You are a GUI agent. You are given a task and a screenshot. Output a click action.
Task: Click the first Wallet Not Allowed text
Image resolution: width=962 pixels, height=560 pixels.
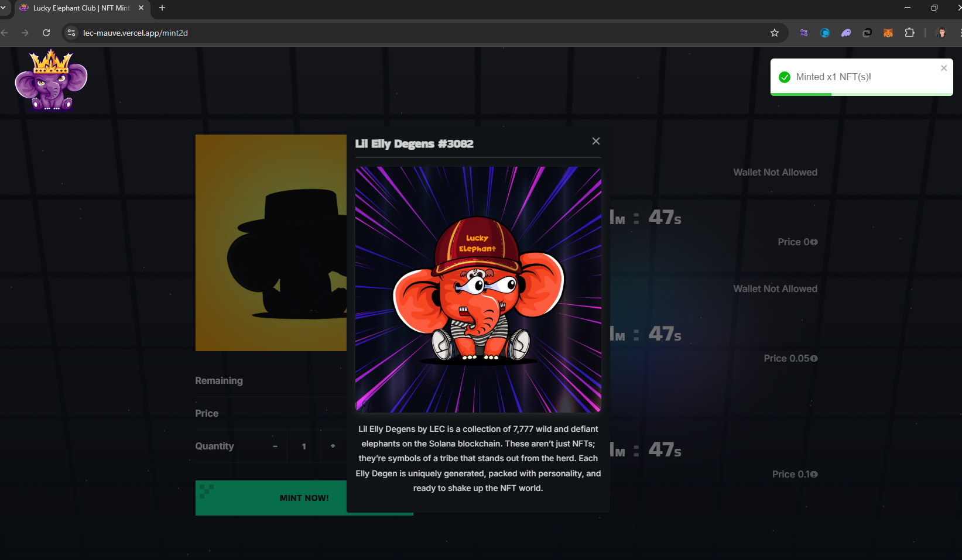[775, 172]
